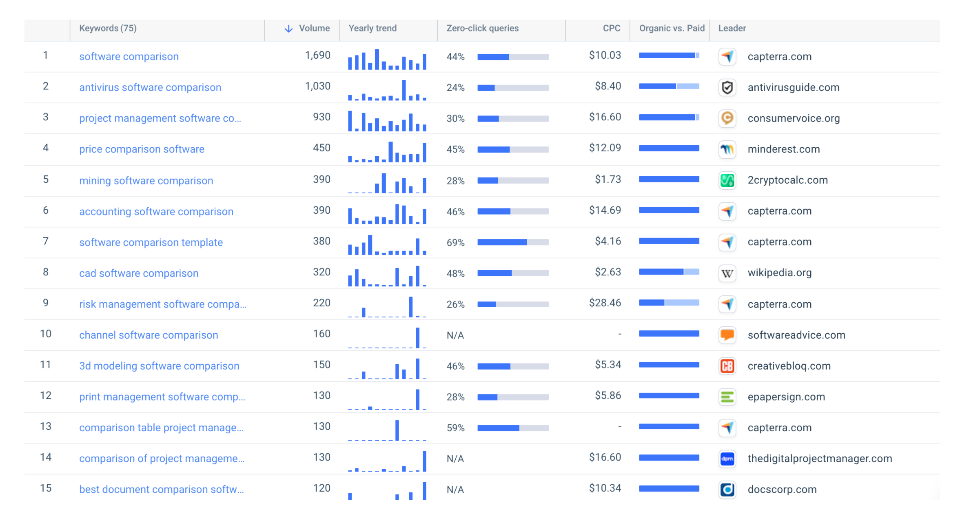This screenshot has height=523, width=980.
Task: Toggle the Volume sort arrow
Action: [288, 29]
